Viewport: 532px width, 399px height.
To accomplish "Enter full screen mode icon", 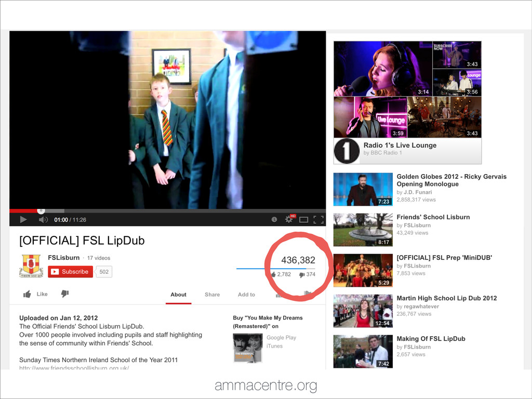I will pos(318,220).
